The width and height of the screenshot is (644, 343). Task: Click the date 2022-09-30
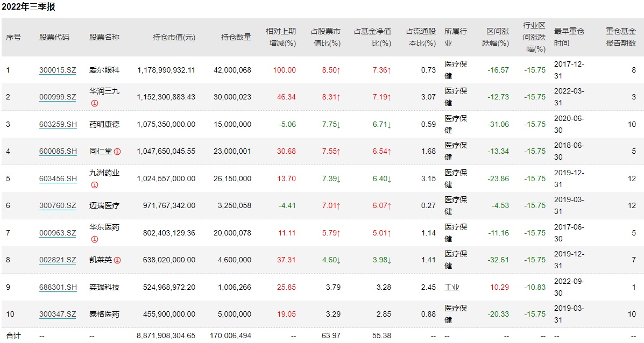click(569, 287)
